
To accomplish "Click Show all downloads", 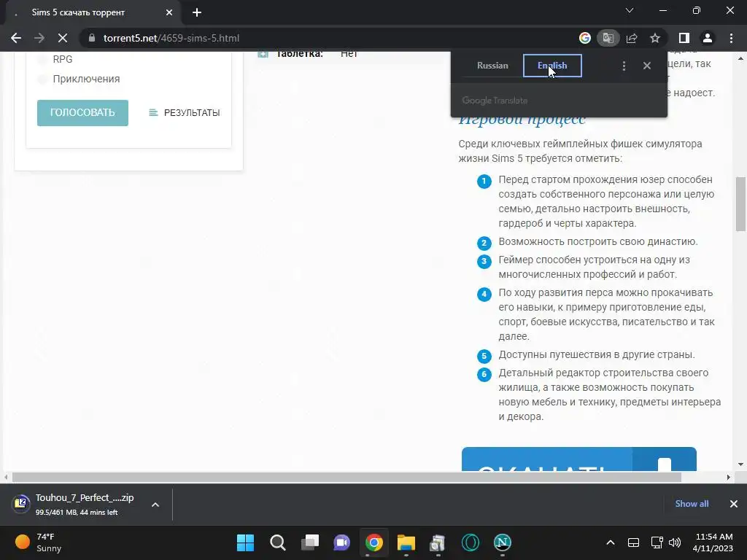I will click(x=692, y=504).
